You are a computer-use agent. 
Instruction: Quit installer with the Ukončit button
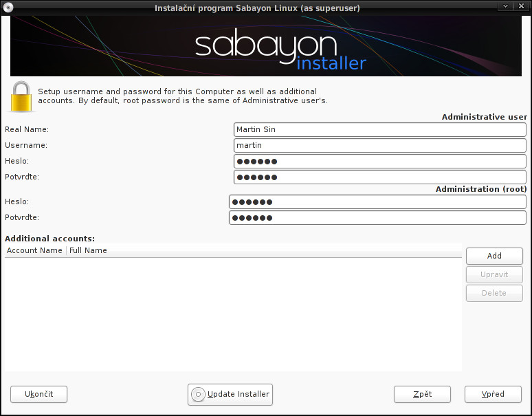pyautogui.click(x=38, y=394)
